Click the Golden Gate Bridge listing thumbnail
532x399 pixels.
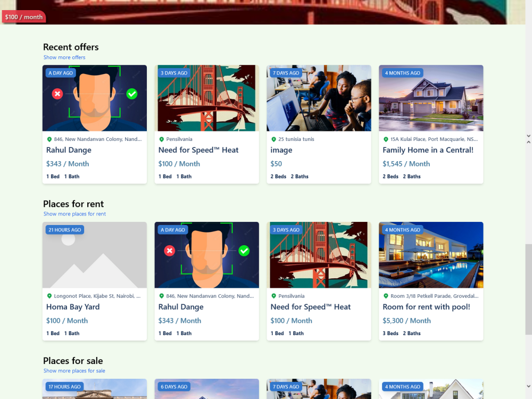[x=206, y=98]
